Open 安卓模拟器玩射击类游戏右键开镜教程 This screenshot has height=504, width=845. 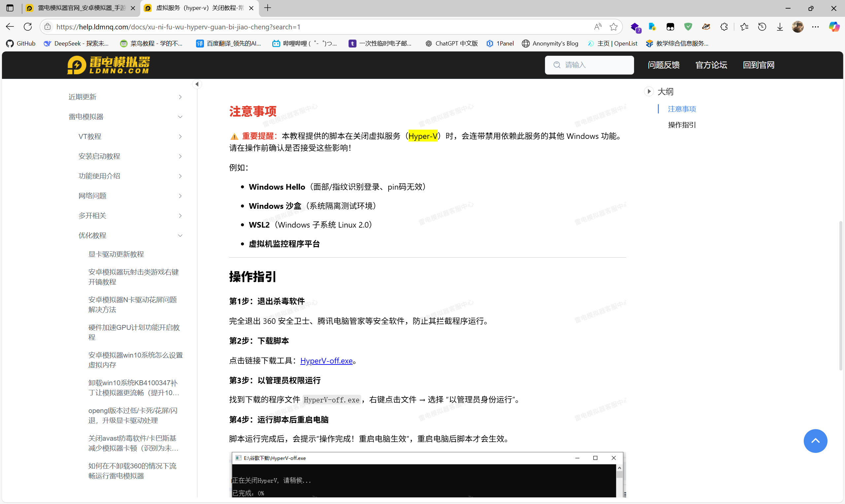tap(133, 277)
